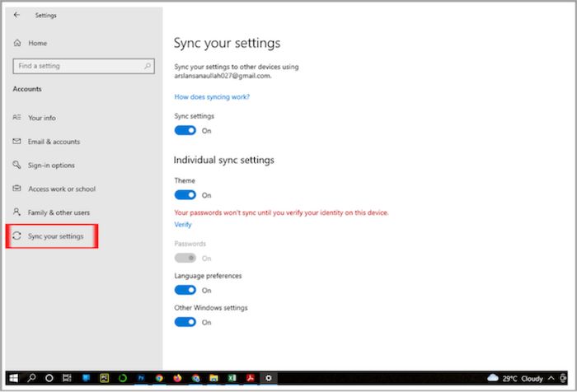Open the Windows Start menu
The image size is (577, 392).
tap(14, 377)
